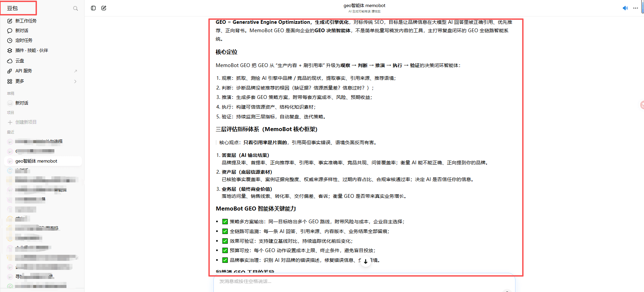This screenshot has width=644, height=292.
Task: Click the '答案层（AI 输出结果）' item title
Action: pyautogui.click(x=245, y=155)
